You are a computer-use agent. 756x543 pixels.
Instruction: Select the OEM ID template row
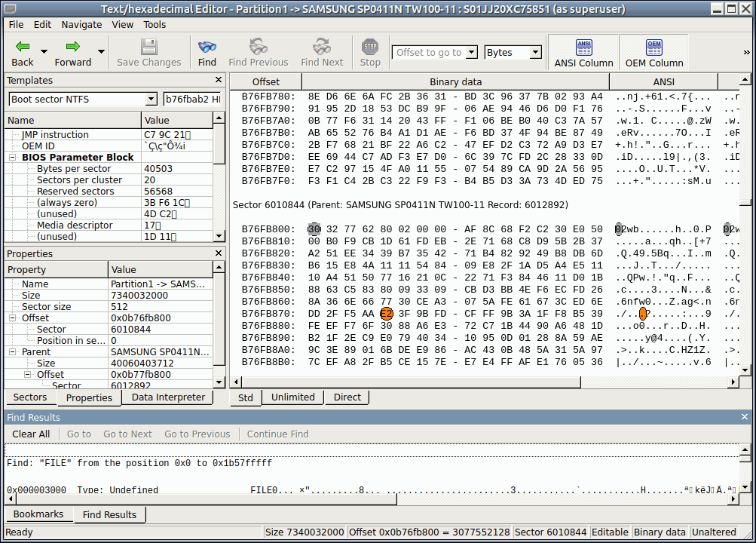click(109, 146)
